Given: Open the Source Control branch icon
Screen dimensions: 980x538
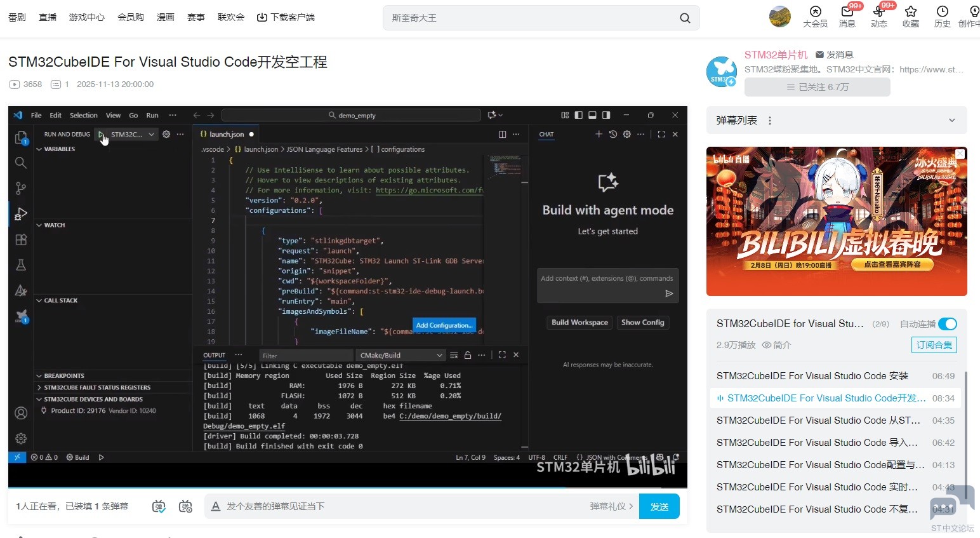Looking at the screenshot, I should coord(21,188).
